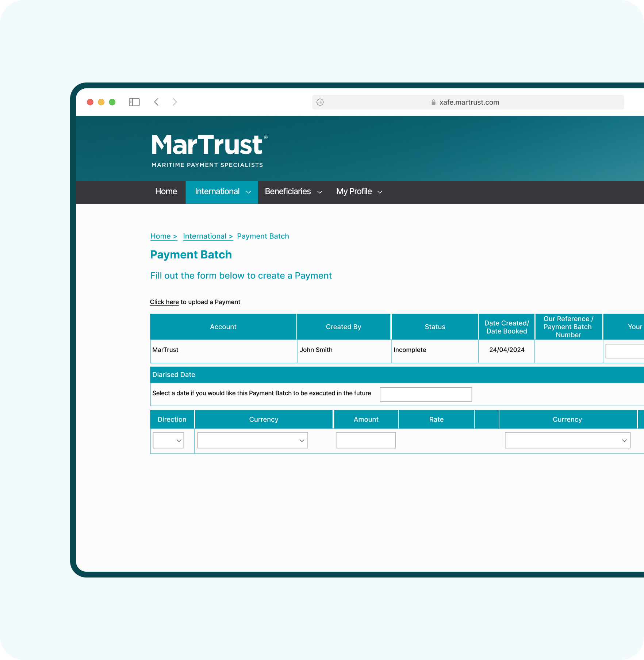
Task: Click the red traffic light button
Action: 90,102
